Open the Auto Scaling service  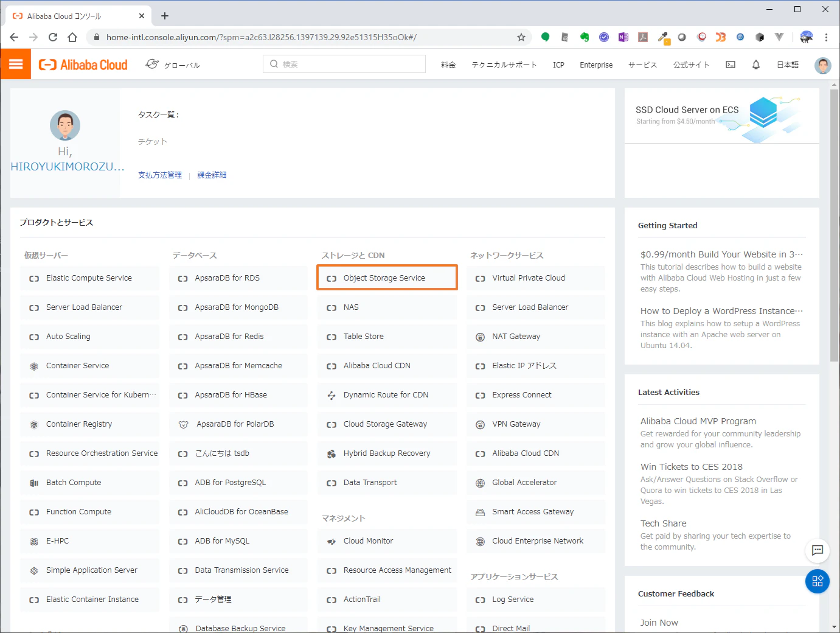89,336
